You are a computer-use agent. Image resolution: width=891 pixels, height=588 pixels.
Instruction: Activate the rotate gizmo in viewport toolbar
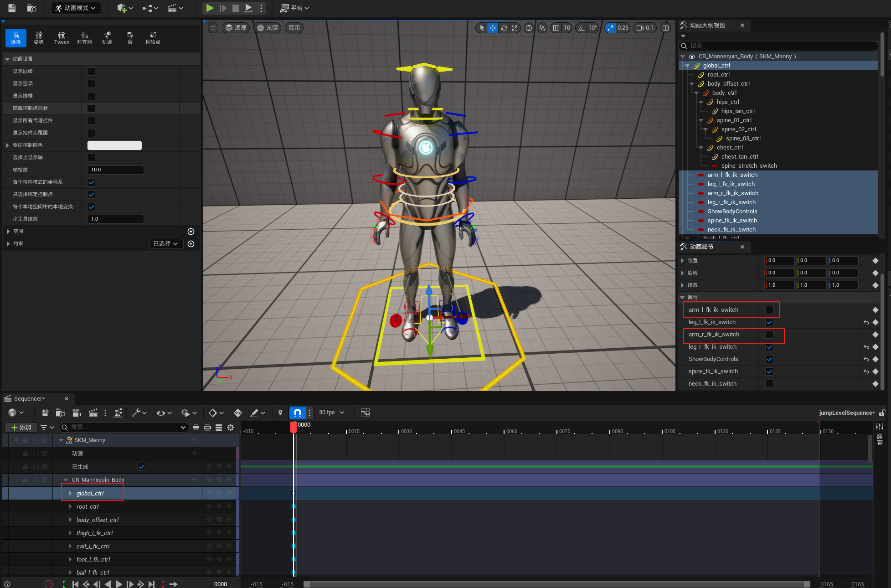(504, 28)
